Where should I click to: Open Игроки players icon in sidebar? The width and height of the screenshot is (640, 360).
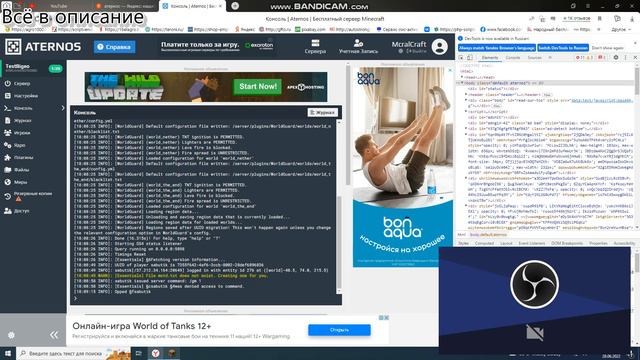click(x=8, y=133)
